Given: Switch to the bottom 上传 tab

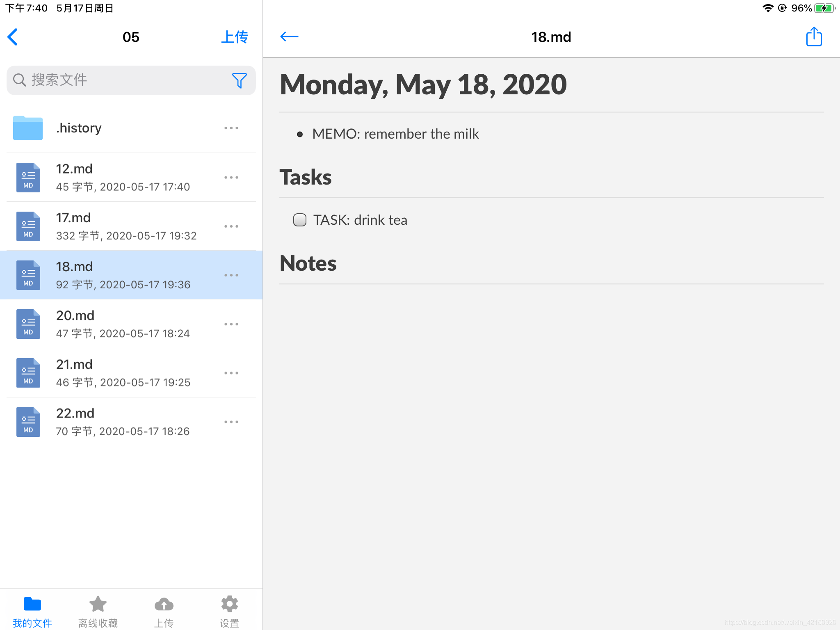Looking at the screenshot, I should pyautogui.click(x=164, y=611).
